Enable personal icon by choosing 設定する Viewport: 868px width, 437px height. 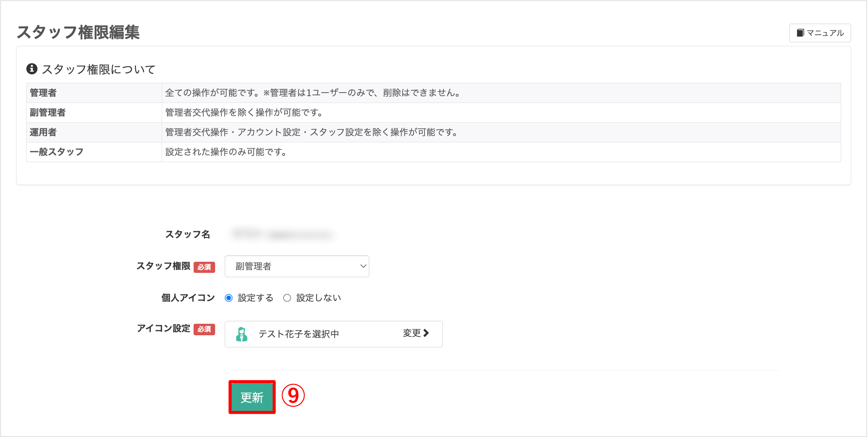tap(229, 298)
